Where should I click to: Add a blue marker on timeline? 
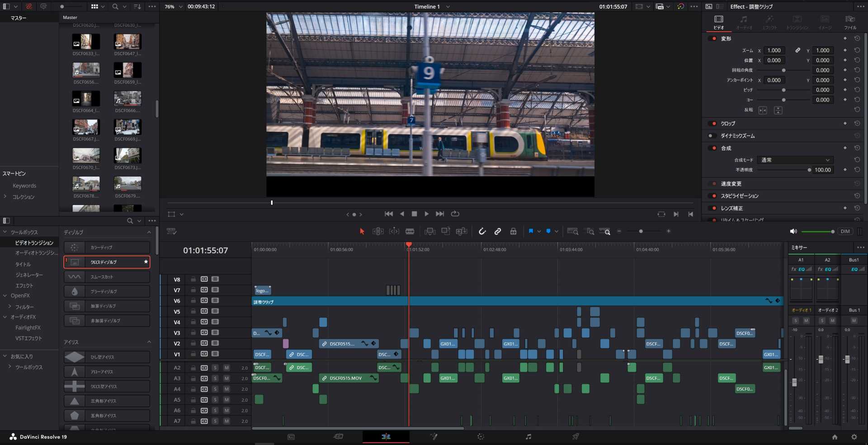coord(548,231)
